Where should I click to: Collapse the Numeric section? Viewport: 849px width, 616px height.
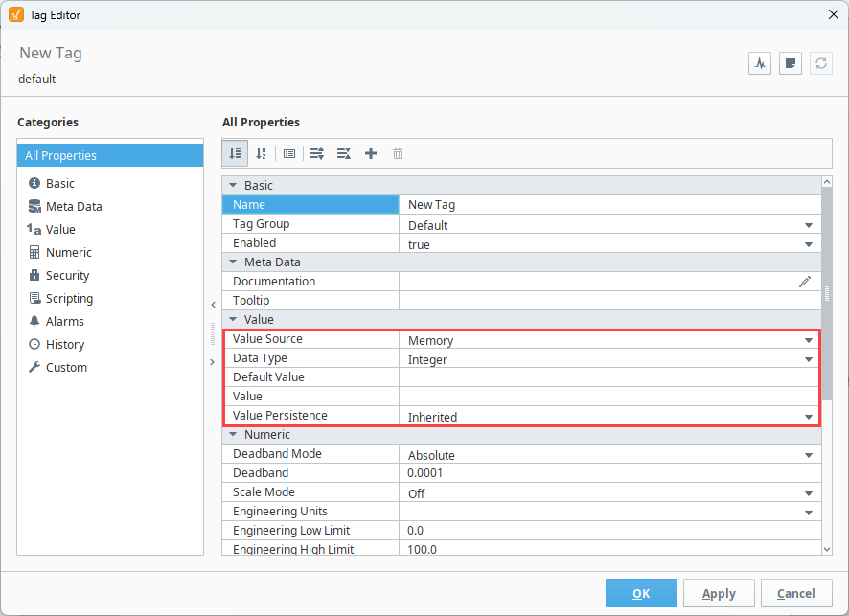point(232,435)
